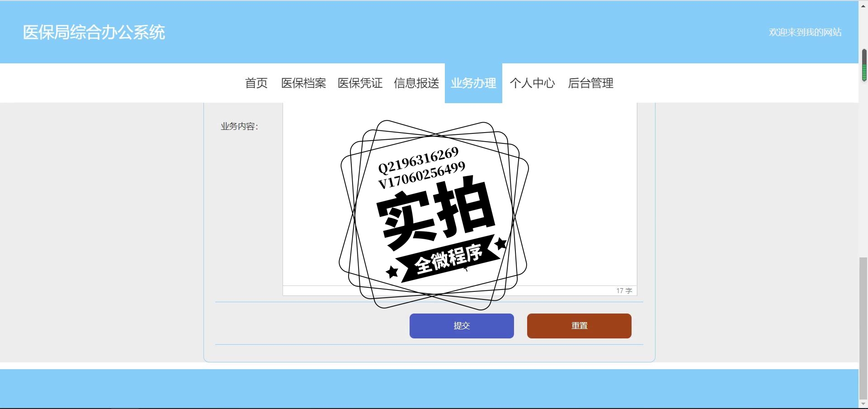The image size is (868, 409).
Task: Submit the form with 提交 button
Action: (462, 326)
